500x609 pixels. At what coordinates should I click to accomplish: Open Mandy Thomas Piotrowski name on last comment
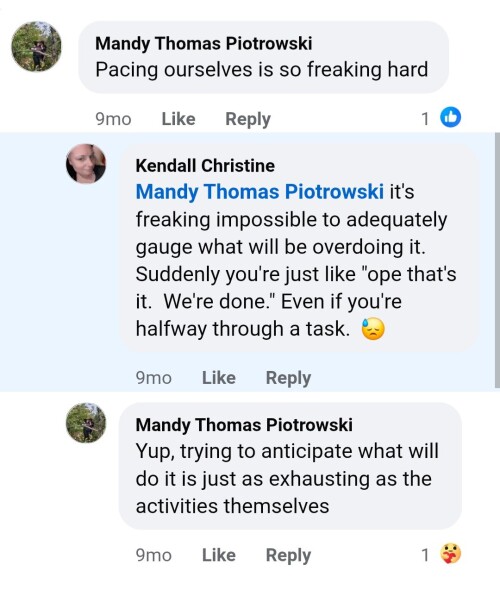(x=244, y=425)
